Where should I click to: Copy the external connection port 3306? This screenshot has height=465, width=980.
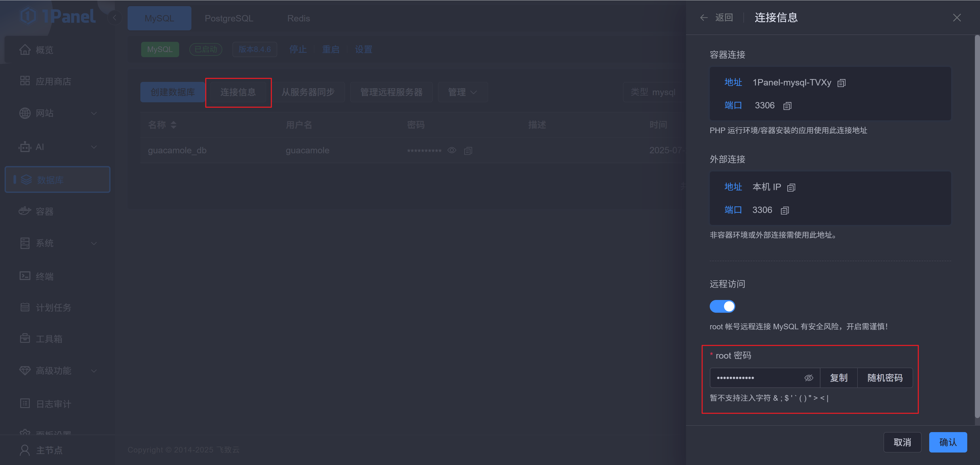point(785,210)
